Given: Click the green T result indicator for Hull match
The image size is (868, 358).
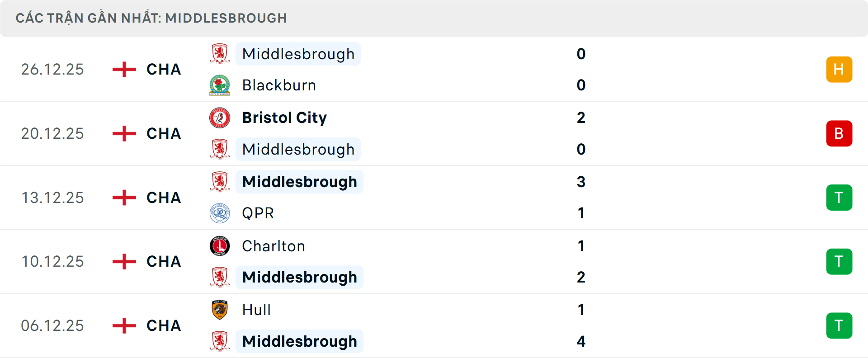Looking at the screenshot, I should coord(839,325).
